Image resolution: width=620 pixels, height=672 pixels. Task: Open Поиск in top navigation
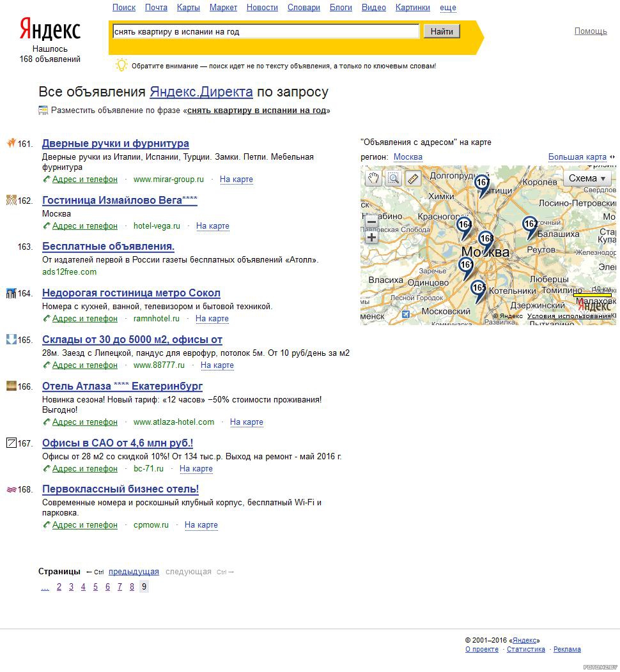tap(124, 7)
